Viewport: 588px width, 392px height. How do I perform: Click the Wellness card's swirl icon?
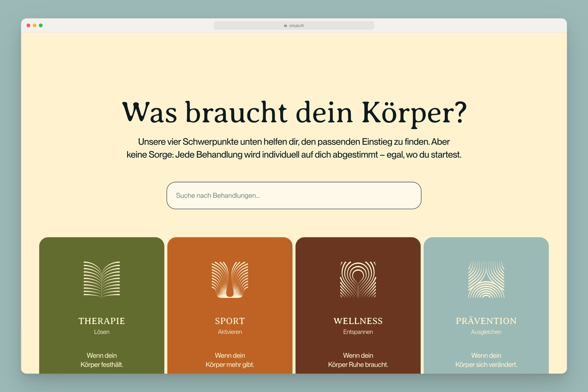pos(358,279)
